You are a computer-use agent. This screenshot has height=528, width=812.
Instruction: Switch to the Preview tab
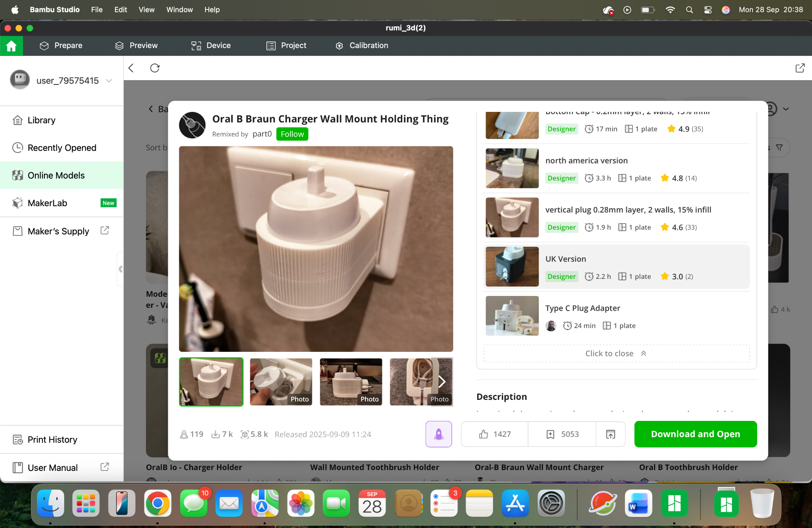point(136,46)
